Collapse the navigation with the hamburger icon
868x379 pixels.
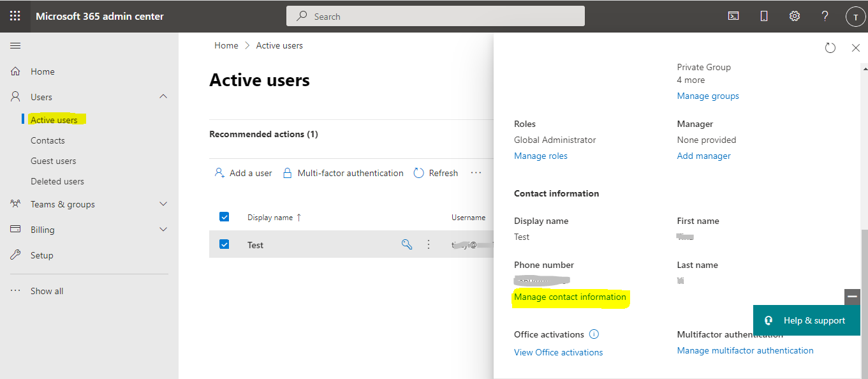coord(15,45)
